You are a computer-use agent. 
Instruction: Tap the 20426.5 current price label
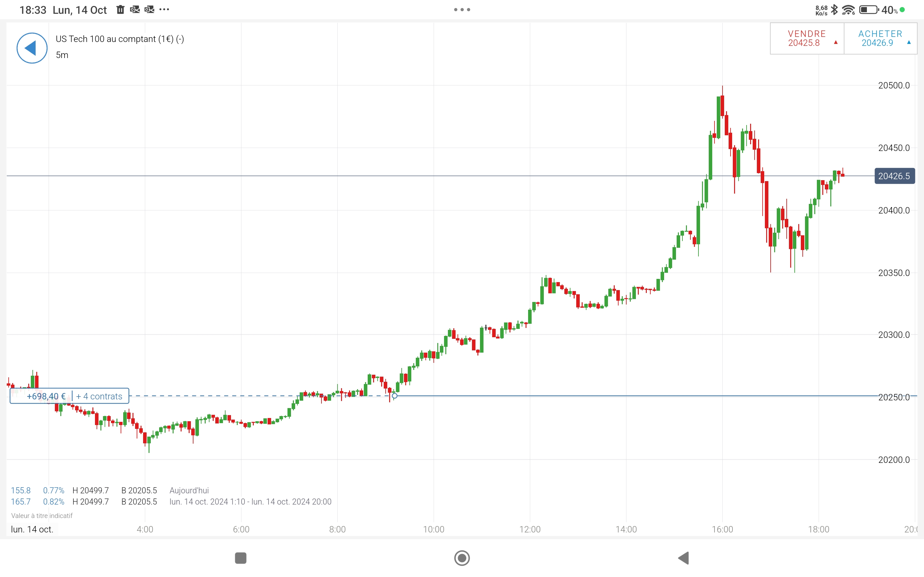[894, 176]
